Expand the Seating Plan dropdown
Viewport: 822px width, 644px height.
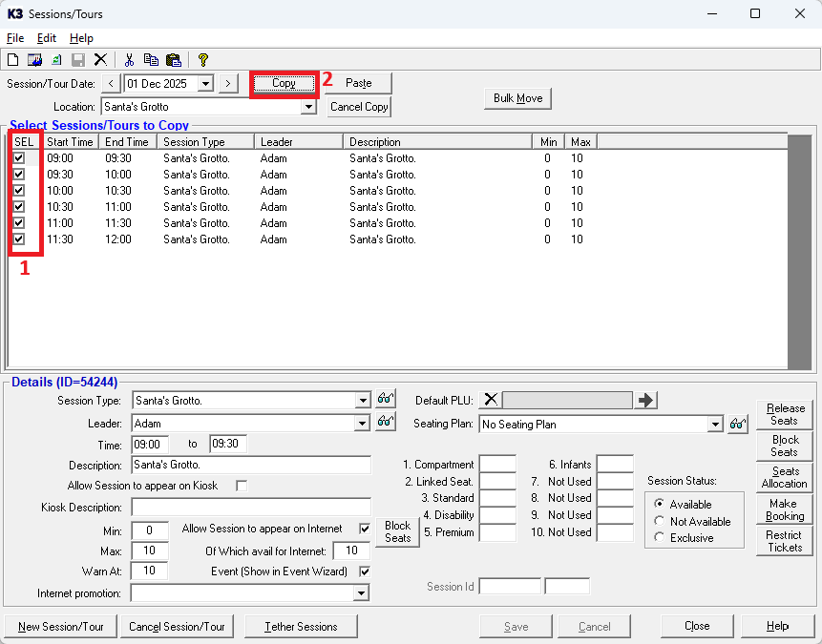[x=715, y=424]
